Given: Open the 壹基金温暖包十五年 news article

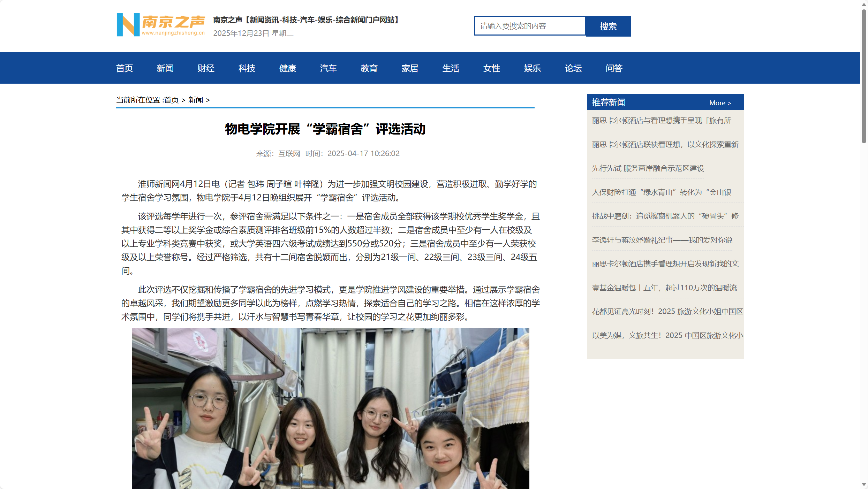Looking at the screenshot, I should pyautogui.click(x=664, y=288).
